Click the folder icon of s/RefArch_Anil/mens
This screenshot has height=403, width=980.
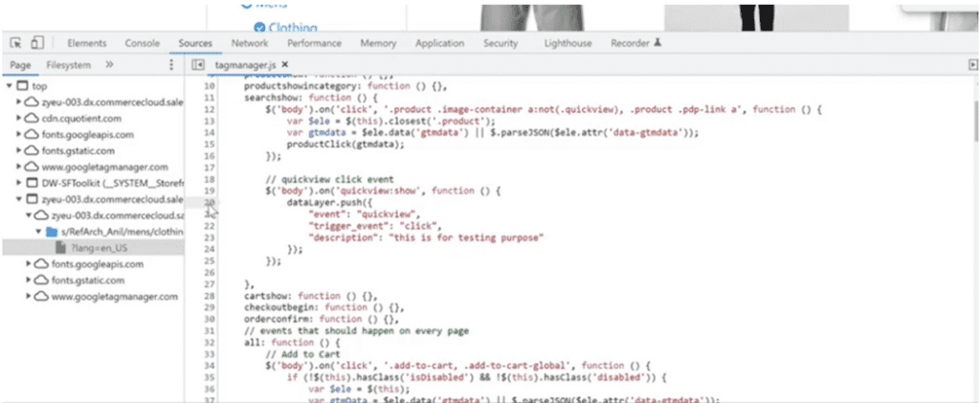click(x=52, y=232)
